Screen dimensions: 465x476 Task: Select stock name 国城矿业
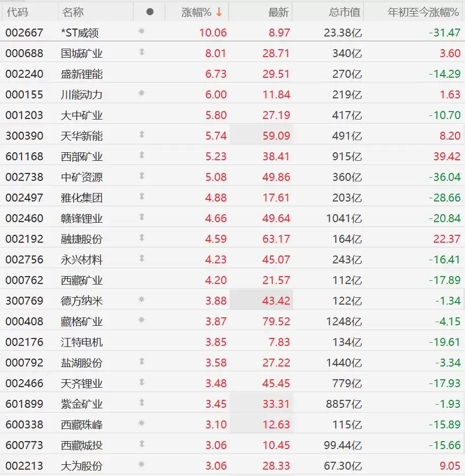pos(81,53)
